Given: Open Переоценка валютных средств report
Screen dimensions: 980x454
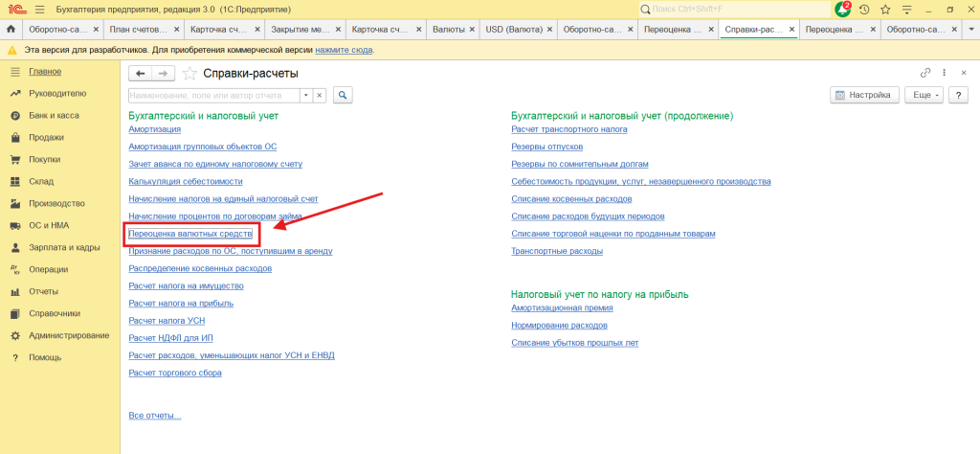Looking at the screenshot, I should coord(190,234).
